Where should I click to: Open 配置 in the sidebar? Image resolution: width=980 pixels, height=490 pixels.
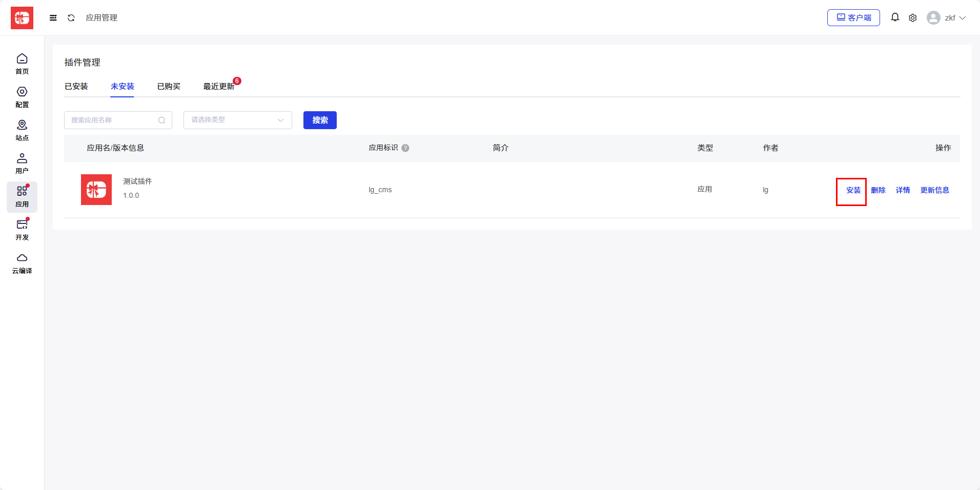coord(22,97)
